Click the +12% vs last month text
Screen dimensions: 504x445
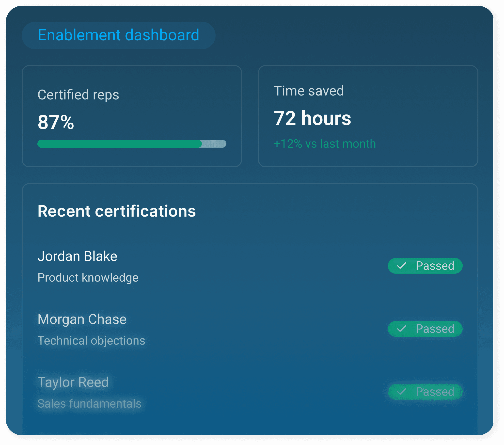click(x=325, y=143)
